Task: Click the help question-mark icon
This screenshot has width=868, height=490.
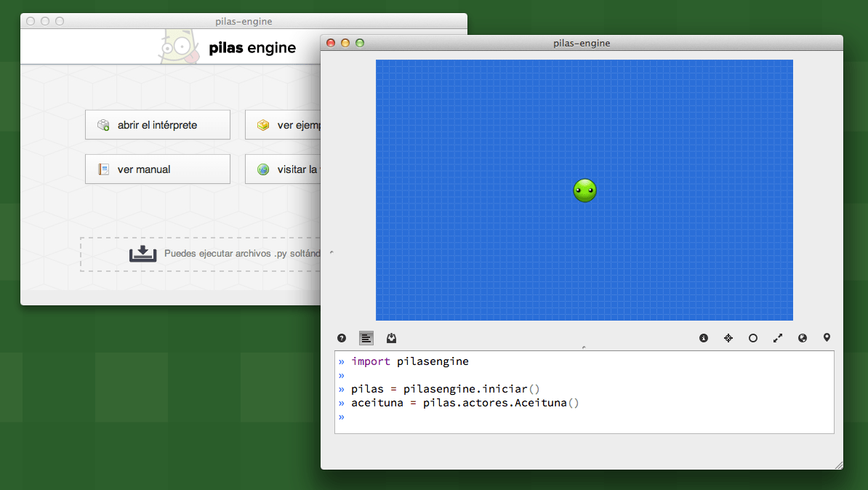Action: [x=342, y=338]
